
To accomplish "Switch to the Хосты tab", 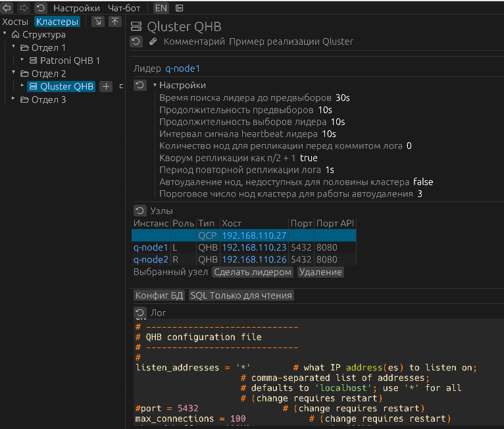I will click(x=15, y=22).
